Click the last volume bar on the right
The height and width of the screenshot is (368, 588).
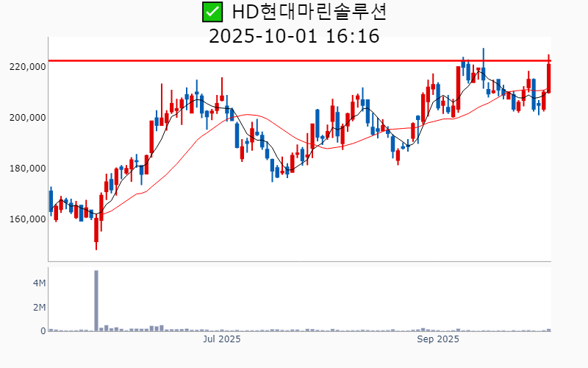[549, 330]
